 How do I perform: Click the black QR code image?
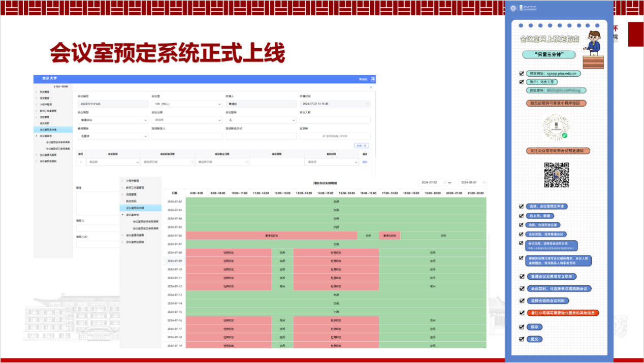pyautogui.click(x=556, y=175)
